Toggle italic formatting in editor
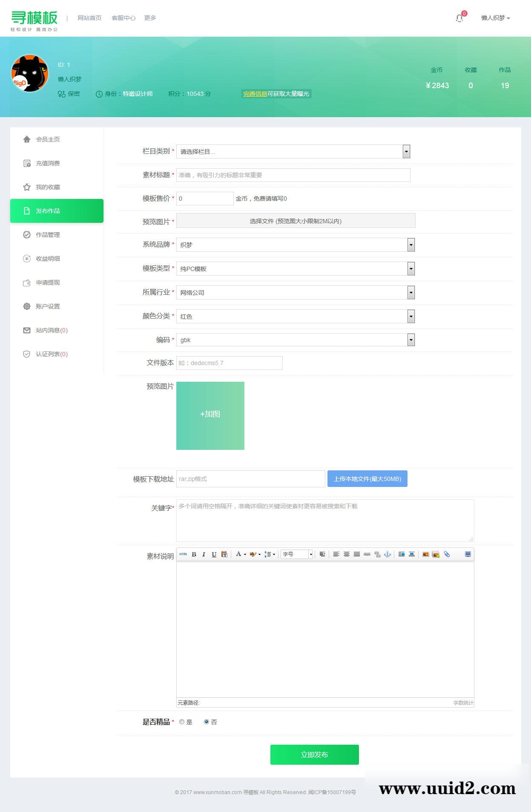Screen dimensions: 531x812 tap(204, 554)
